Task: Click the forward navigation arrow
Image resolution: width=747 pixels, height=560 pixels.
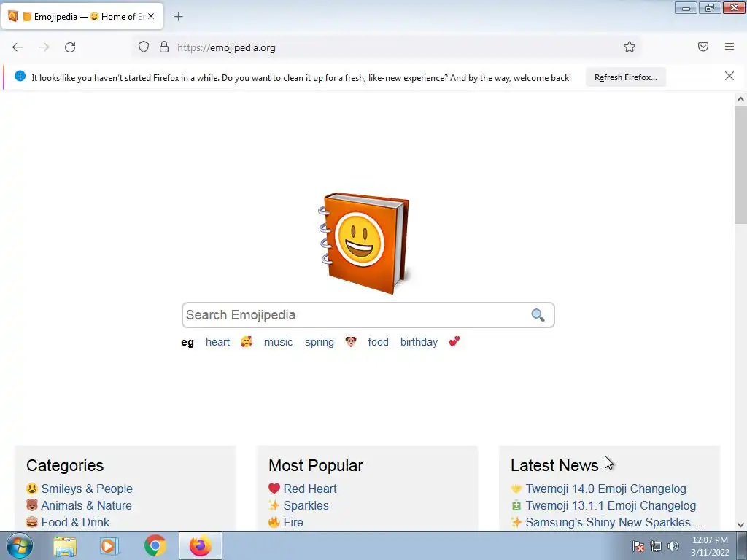Action: coord(44,47)
